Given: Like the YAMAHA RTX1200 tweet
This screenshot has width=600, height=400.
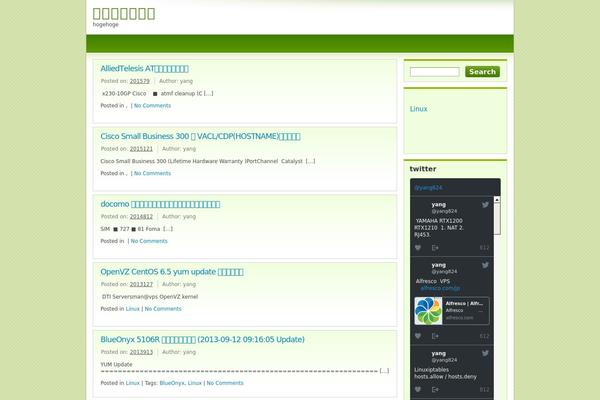Looking at the screenshot, I should [418, 248].
